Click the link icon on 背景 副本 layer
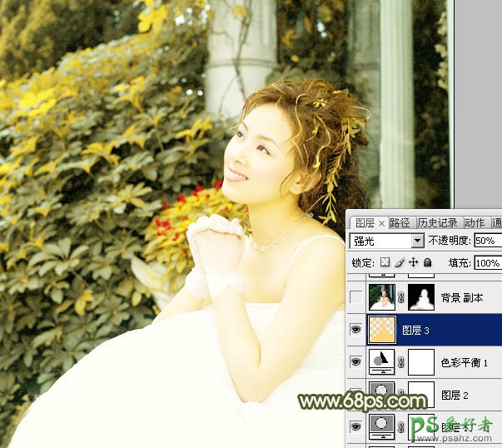This screenshot has height=448, width=502. click(400, 297)
